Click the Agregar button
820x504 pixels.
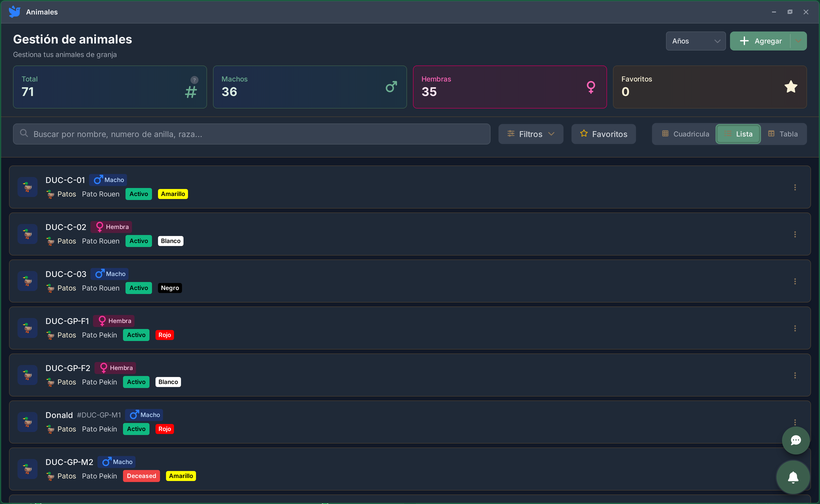pos(760,41)
